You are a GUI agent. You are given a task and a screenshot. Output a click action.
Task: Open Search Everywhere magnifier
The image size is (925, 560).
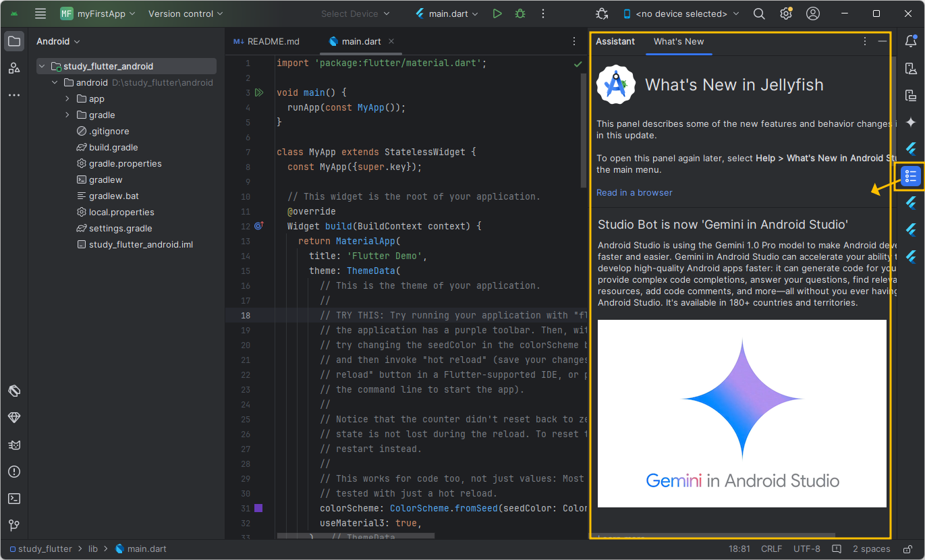pos(759,13)
